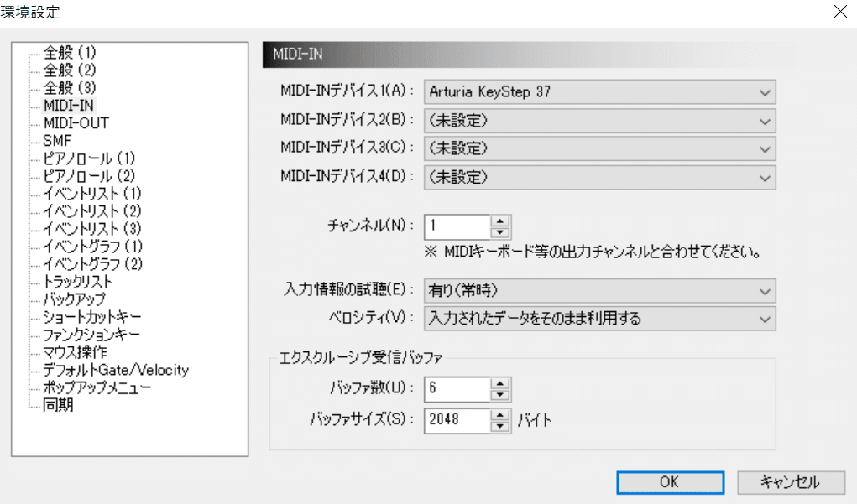Image resolution: width=857 pixels, height=504 pixels.
Task: Select ピアノロール (2) settings
Action: coord(89,176)
